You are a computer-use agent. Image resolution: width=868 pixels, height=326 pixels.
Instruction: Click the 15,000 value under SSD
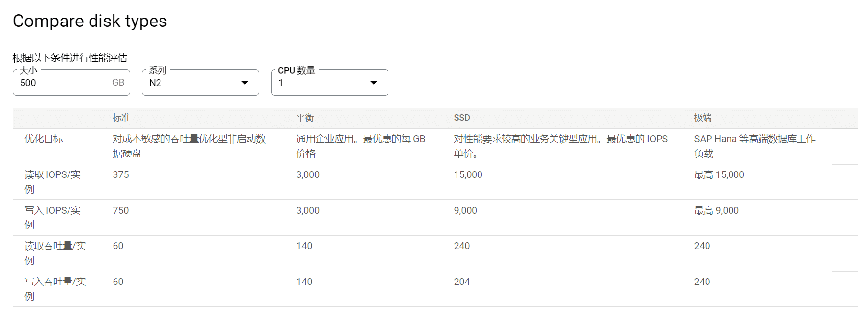coord(468,174)
